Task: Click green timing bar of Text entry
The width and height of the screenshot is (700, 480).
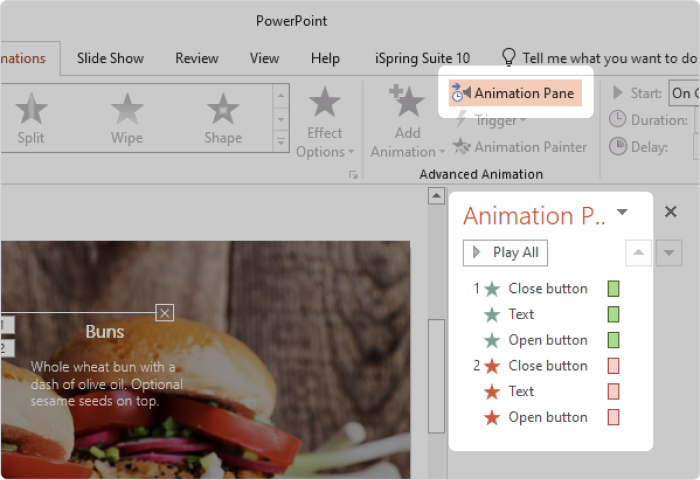Action: [x=613, y=314]
